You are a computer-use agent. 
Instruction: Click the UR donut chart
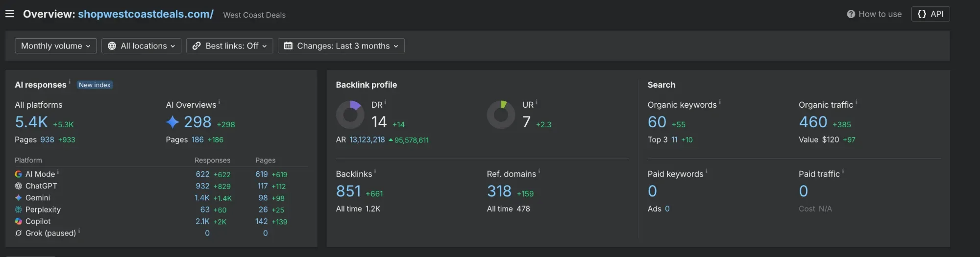tap(501, 115)
